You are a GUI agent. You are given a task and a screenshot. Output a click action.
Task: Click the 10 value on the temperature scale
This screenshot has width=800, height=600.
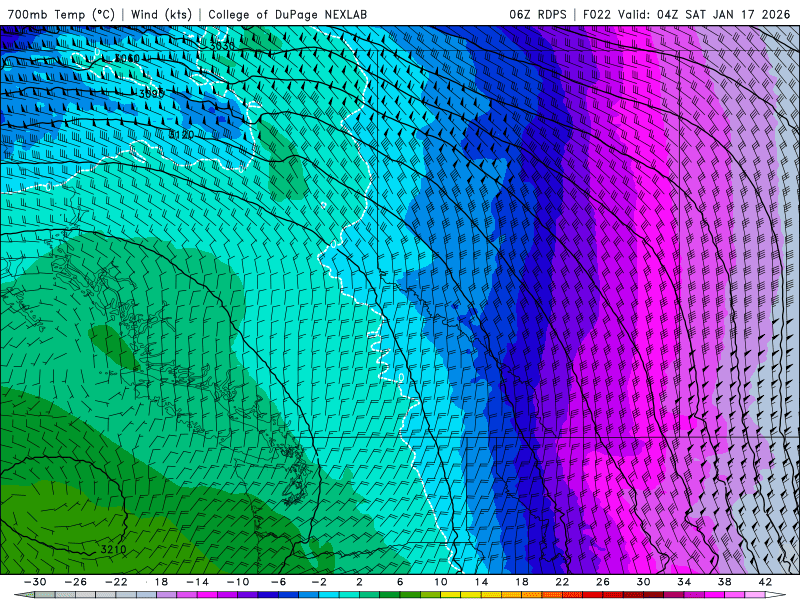click(x=441, y=582)
